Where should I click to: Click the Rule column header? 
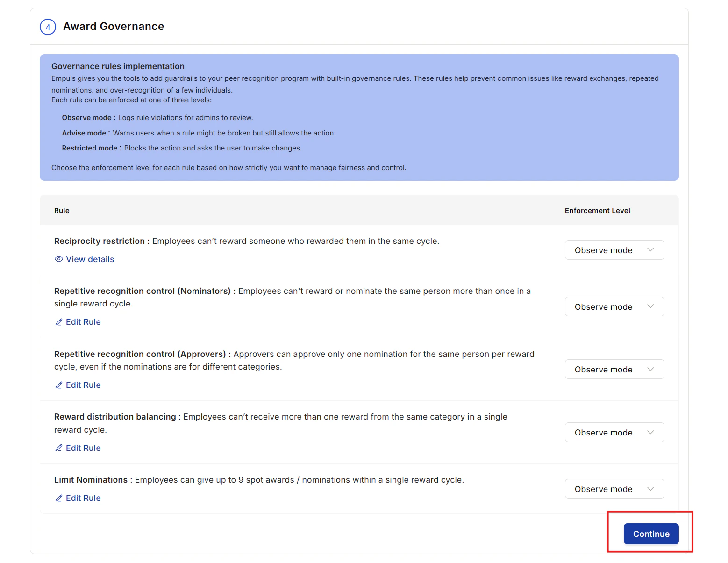pos(62,211)
